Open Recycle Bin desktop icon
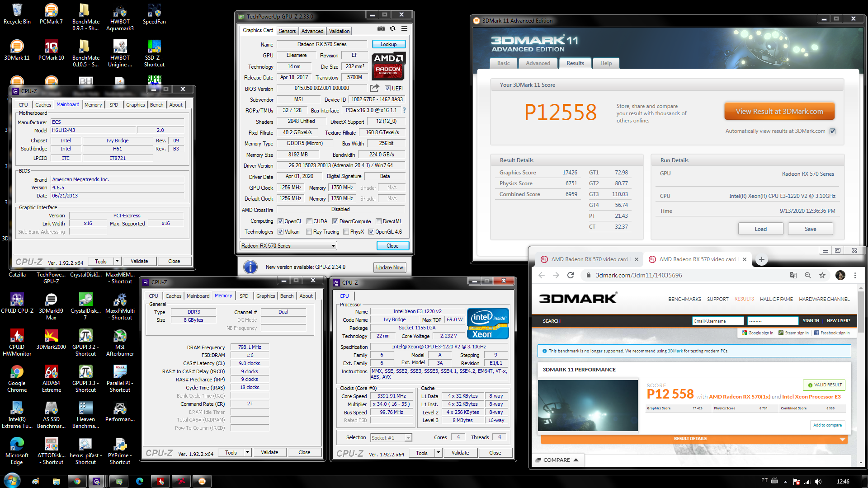 pyautogui.click(x=17, y=14)
